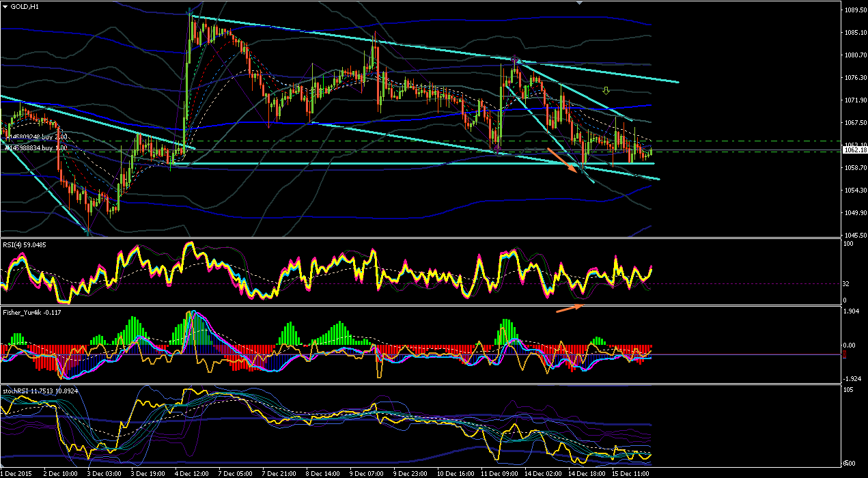Select order label #145809248 buy
The width and height of the screenshot is (868, 478).
[36, 137]
